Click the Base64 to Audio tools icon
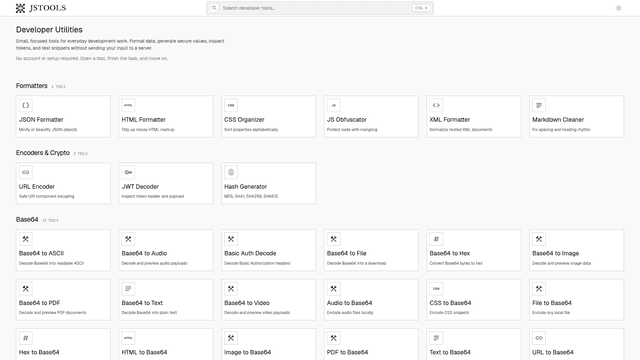 (128, 239)
